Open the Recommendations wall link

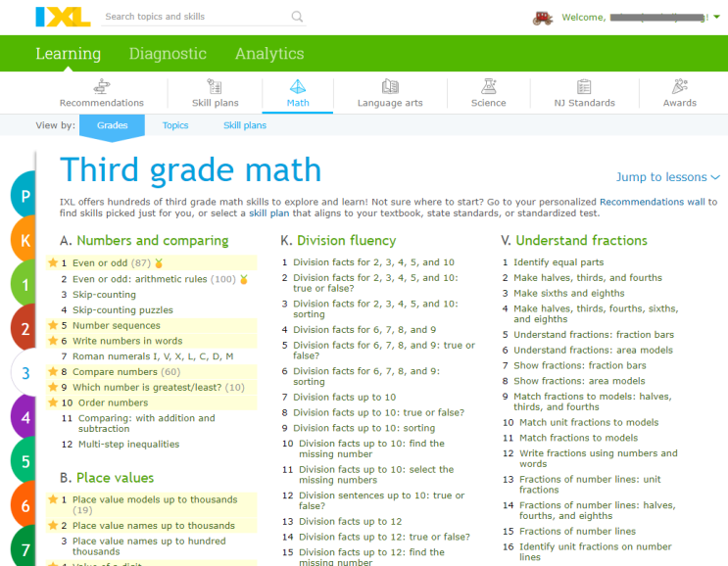653,202
